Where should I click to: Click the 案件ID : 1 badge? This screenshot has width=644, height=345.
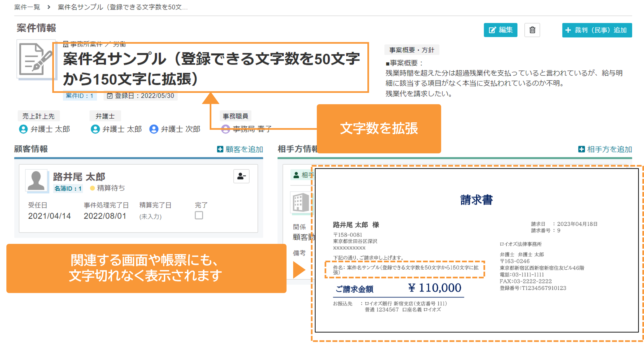79,96
